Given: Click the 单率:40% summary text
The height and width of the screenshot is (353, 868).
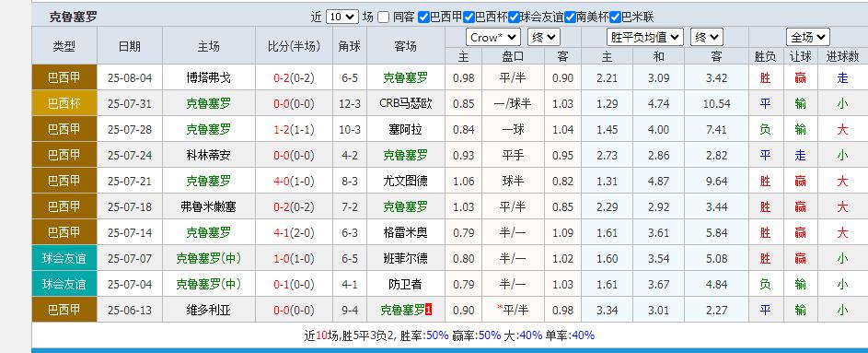Looking at the screenshot, I should tap(569, 335).
